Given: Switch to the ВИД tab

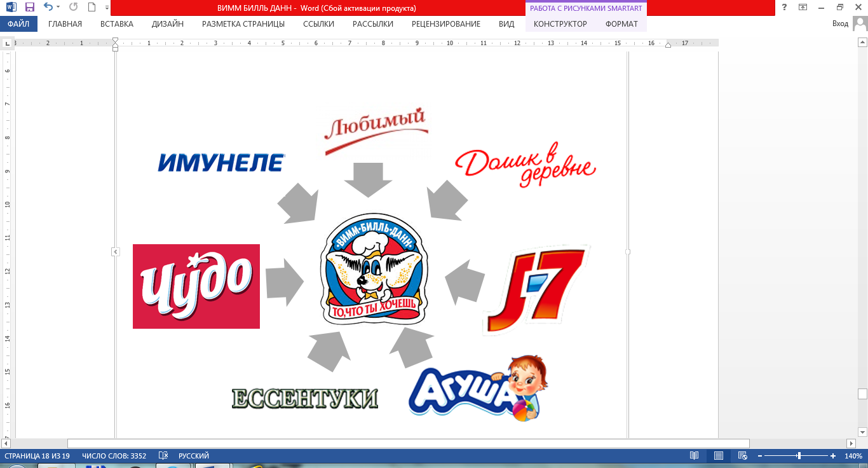Looking at the screenshot, I should pos(506,24).
